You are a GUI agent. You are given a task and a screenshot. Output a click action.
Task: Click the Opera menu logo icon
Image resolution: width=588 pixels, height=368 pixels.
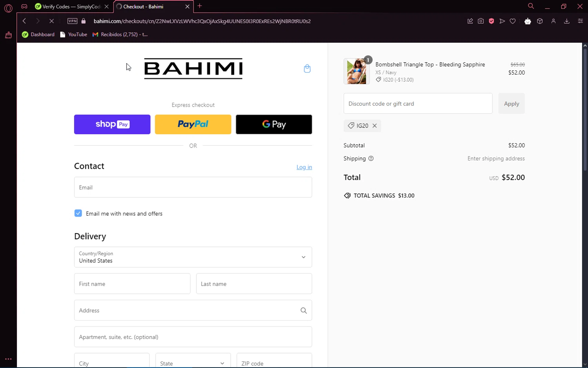8,8
